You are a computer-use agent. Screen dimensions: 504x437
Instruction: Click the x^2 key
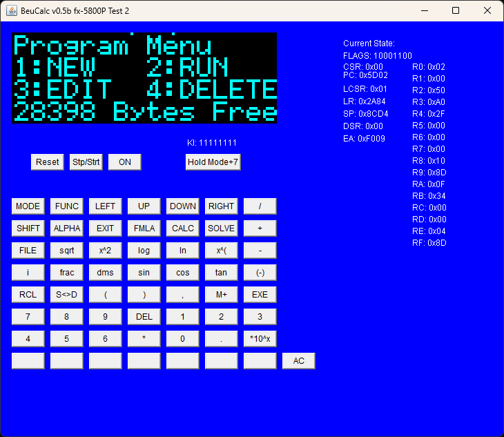click(105, 251)
